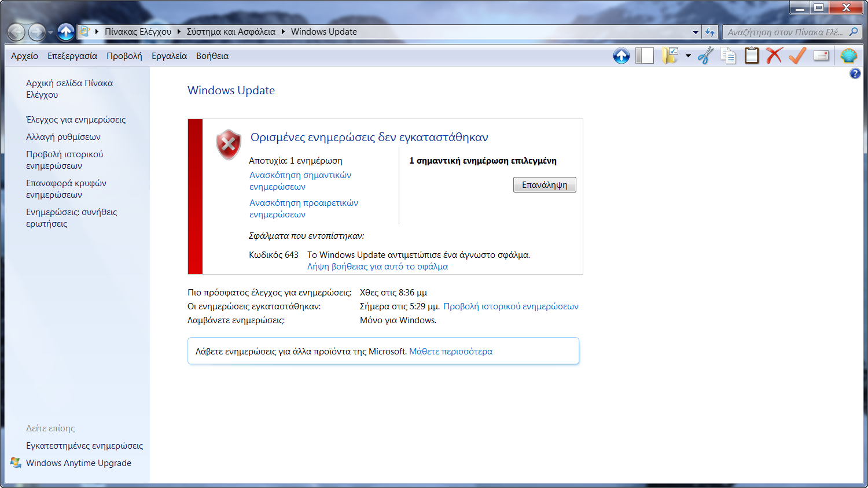Click the 'Αποτυχία: 1 ενημέρωση' text
This screenshot has height=488, width=868.
[296, 161]
